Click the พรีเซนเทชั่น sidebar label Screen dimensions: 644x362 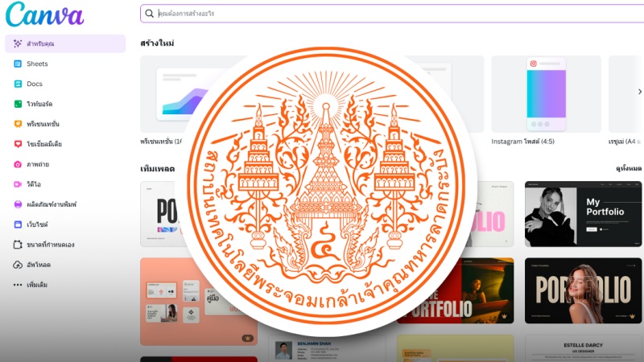pyautogui.click(x=43, y=124)
